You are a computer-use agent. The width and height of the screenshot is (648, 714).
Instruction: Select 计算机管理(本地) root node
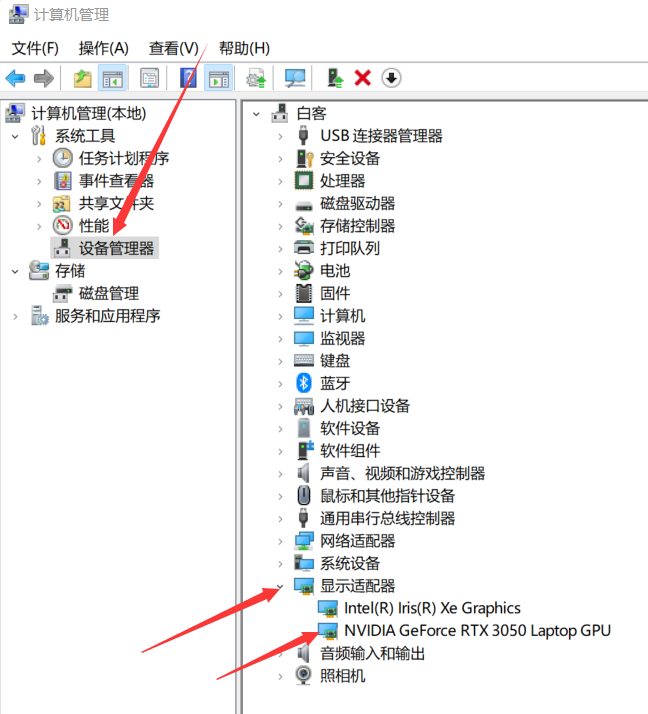pyautogui.click(x=88, y=113)
